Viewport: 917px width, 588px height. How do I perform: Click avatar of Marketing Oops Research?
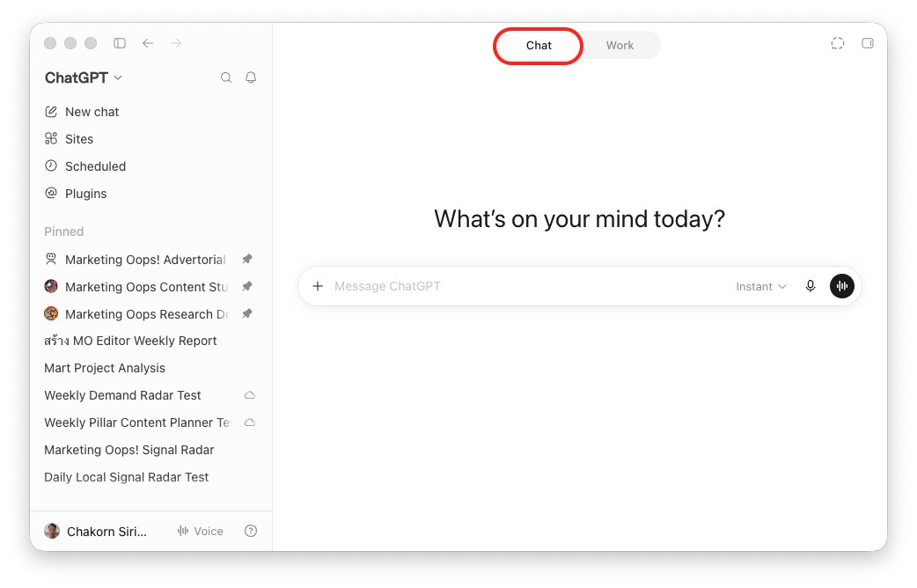pyautogui.click(x=51, y=313)
